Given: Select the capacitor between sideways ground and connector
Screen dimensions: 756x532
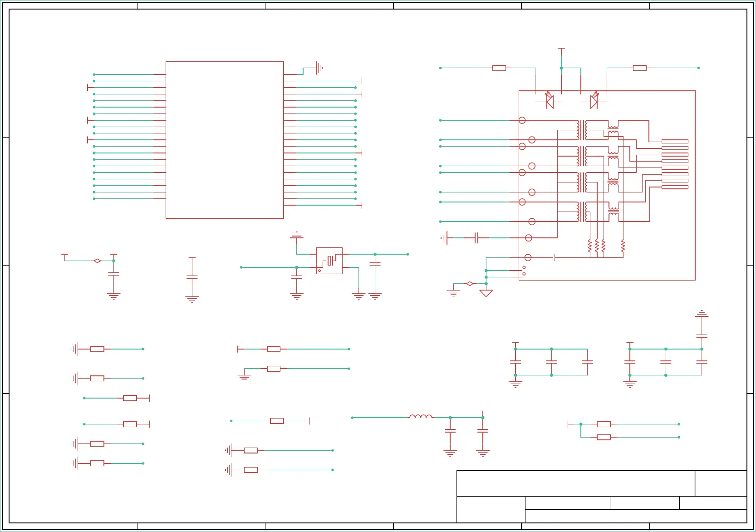Looking at the screenshot, I should pyautogui.click(x=476, y=238).
